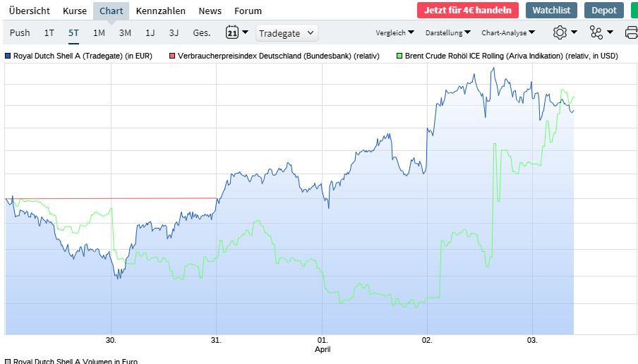Click the Depot button
638x364 pixels.
603,10
